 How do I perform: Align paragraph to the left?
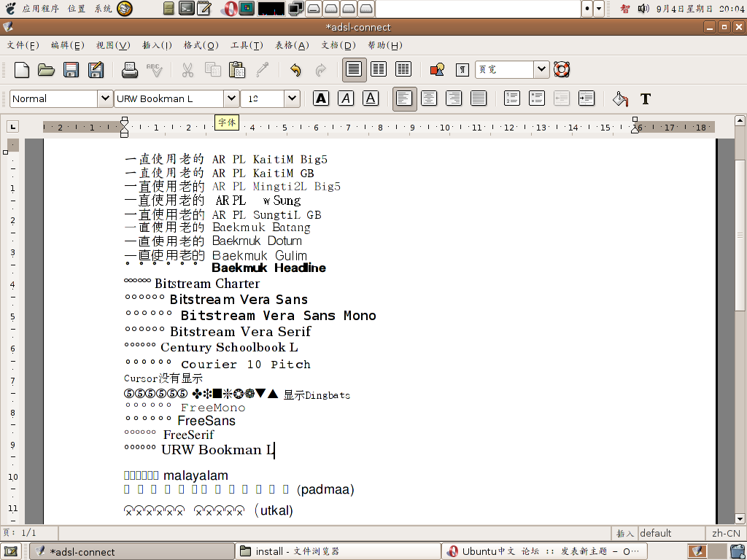404,98
